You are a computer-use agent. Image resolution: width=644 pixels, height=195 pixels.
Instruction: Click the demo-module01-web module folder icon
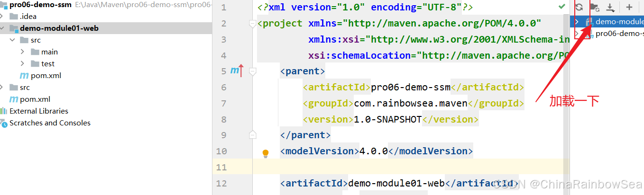click(13, 28)
